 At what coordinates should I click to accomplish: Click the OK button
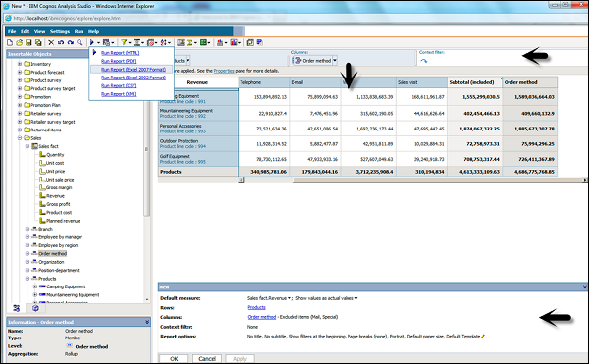[x=174, y=359]
